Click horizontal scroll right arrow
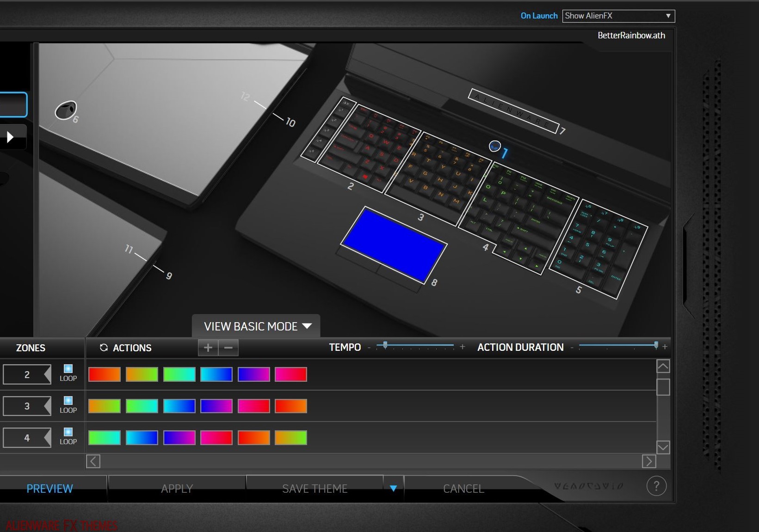759x532 pixels. point(649,461)
